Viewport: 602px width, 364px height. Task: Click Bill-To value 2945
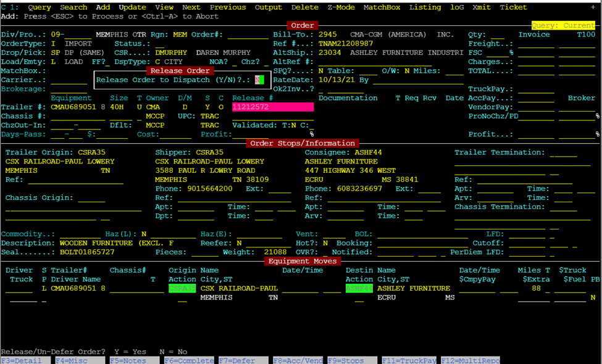coord(327,35)
